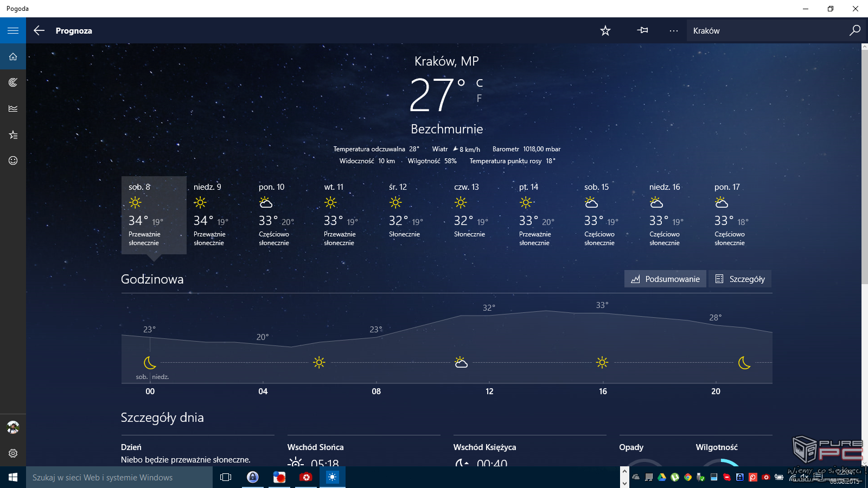Viewport: 868px width, 488px height.
Task: Open Task View on the taskbar
Action: tap(226, 477)
